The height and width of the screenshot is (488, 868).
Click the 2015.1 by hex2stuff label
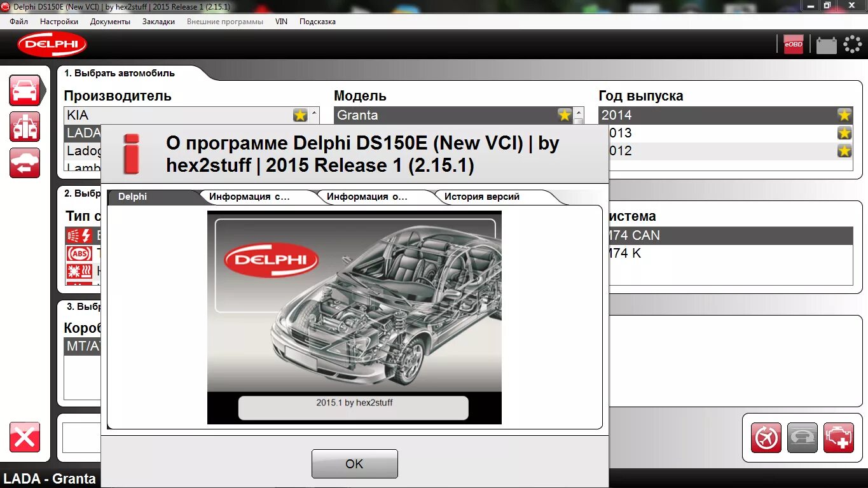point(354,402)
